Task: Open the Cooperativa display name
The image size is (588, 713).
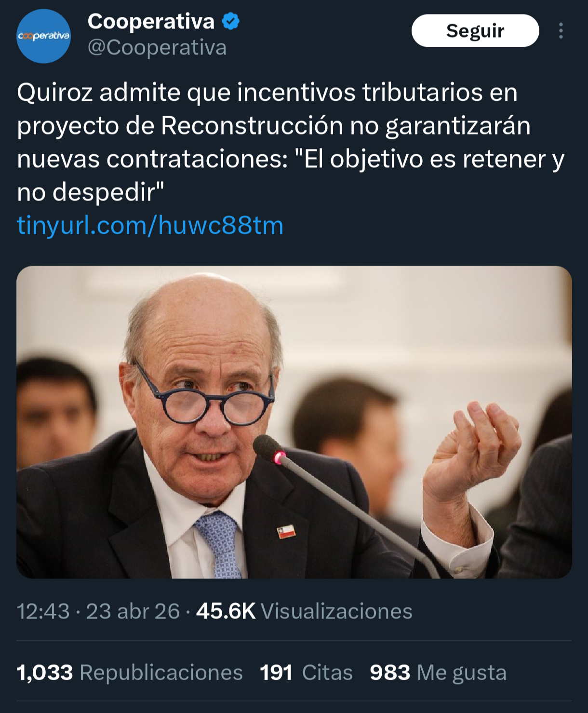Action: 151,21
